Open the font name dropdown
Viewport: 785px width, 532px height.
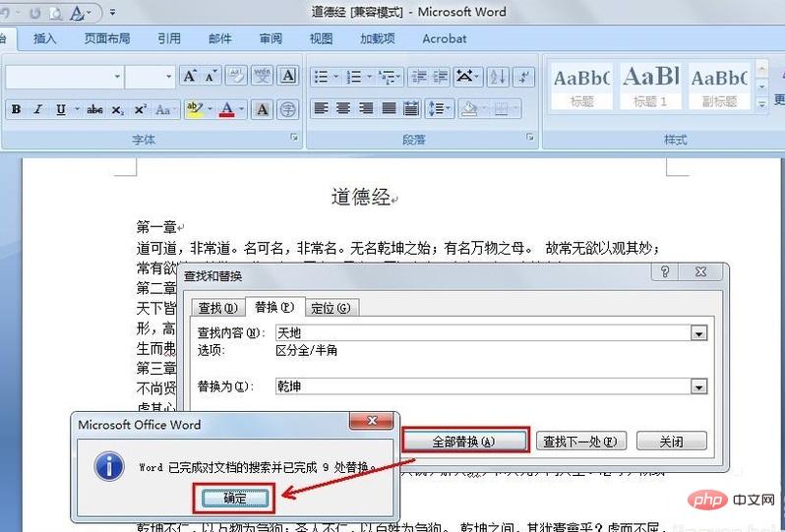click(117, 77)
